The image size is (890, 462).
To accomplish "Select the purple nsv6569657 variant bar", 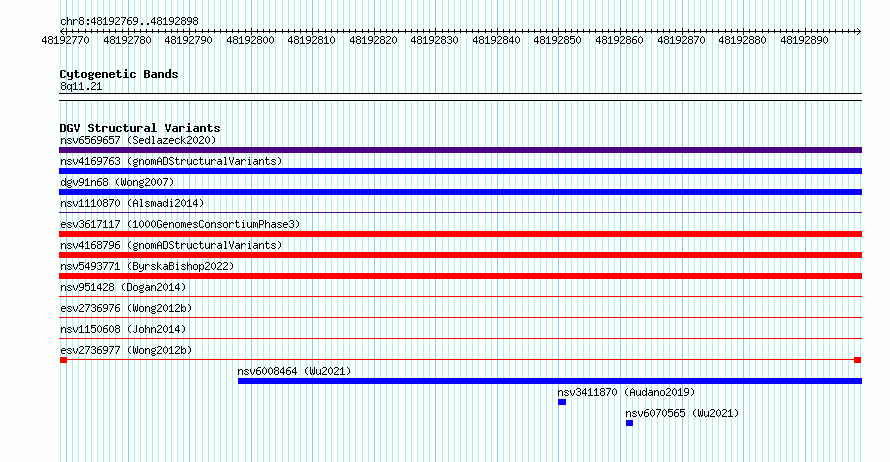I will tap(460, 150).
